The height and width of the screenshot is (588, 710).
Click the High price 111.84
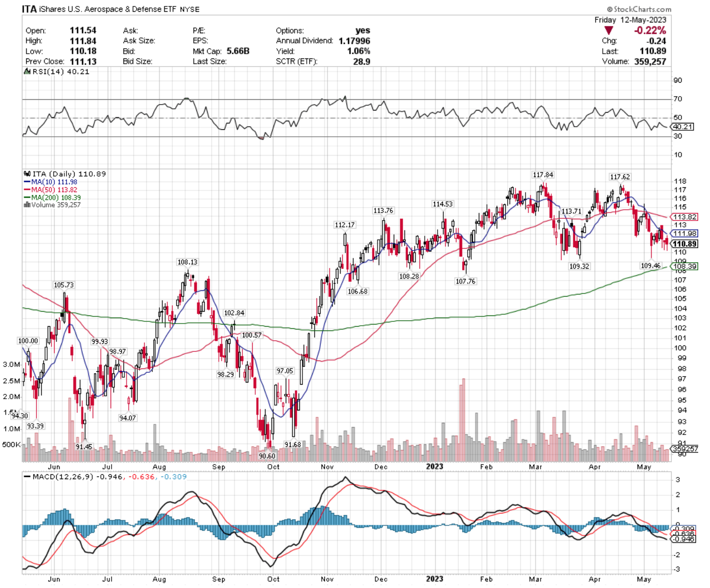click(x=83, y=41)
